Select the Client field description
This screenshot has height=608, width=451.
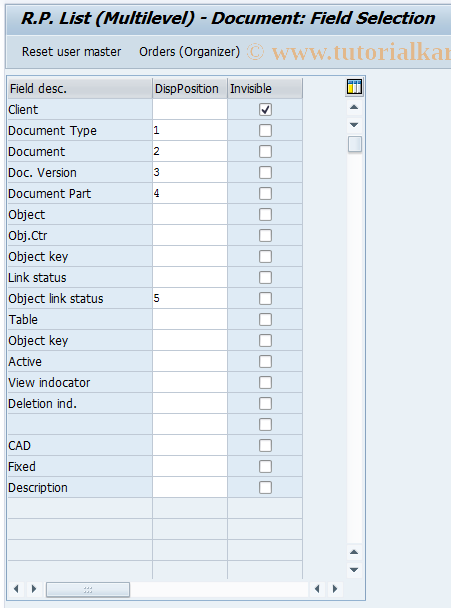pos(23,110)
